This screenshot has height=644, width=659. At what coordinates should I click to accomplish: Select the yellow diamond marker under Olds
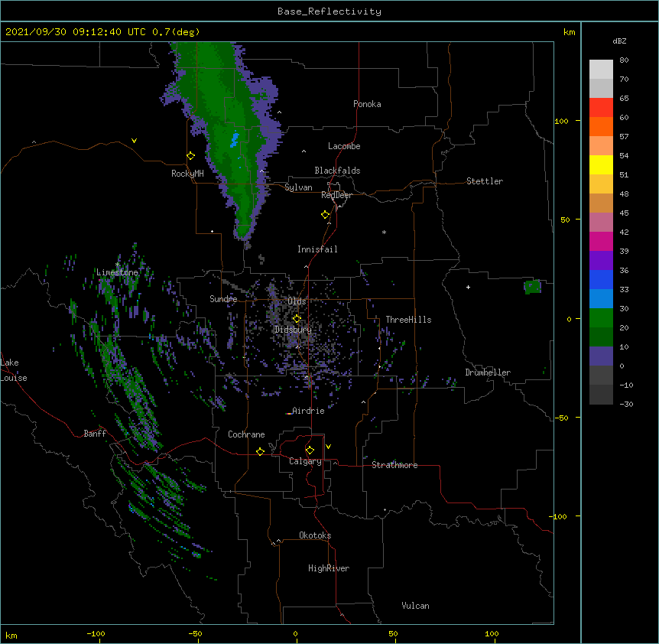297,318
